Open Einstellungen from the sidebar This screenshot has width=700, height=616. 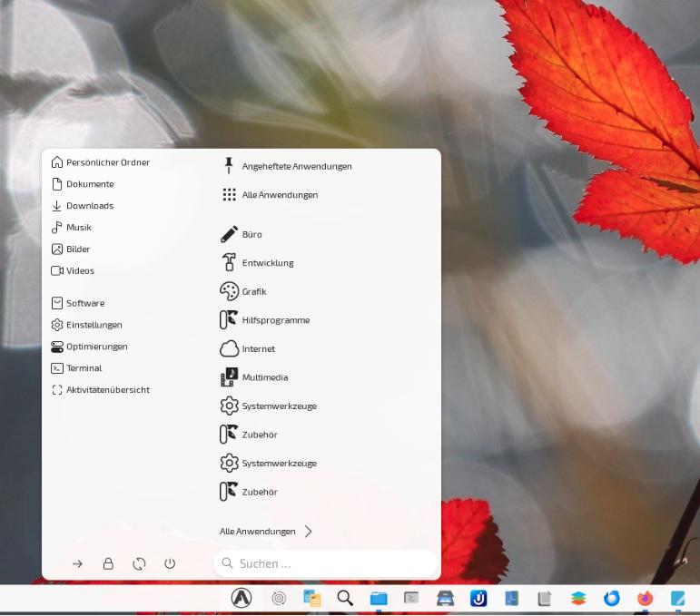pyautogui.click(x=94, y=325)
